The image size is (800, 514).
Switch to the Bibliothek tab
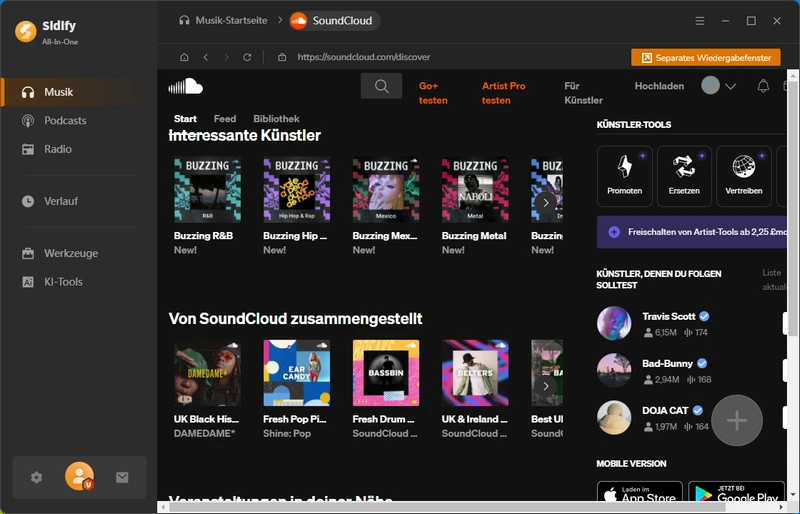coord(276,118)
